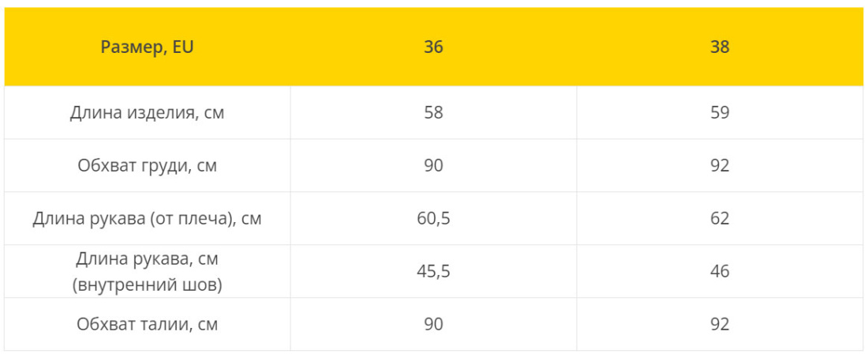Click 'Длина рукава (от плеча), см' label
Viewport: 868px width, 354px height.
pos(148,219)
